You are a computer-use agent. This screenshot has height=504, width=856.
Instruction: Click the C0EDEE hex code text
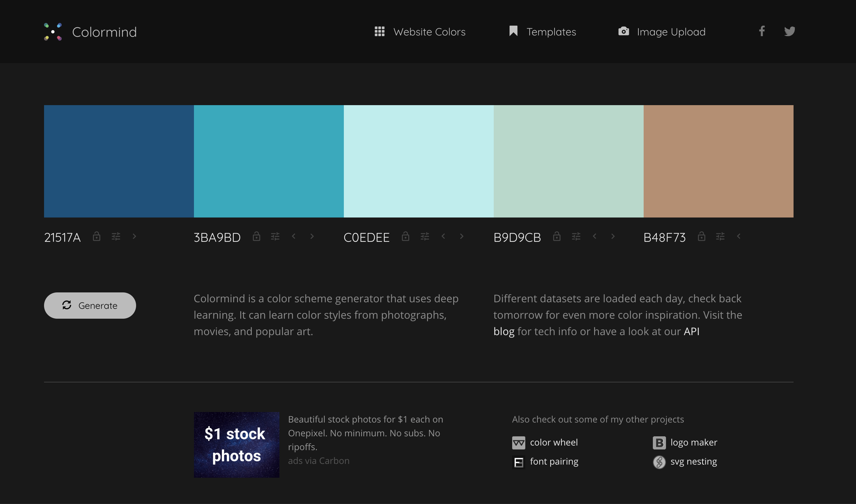coord(367,238)
